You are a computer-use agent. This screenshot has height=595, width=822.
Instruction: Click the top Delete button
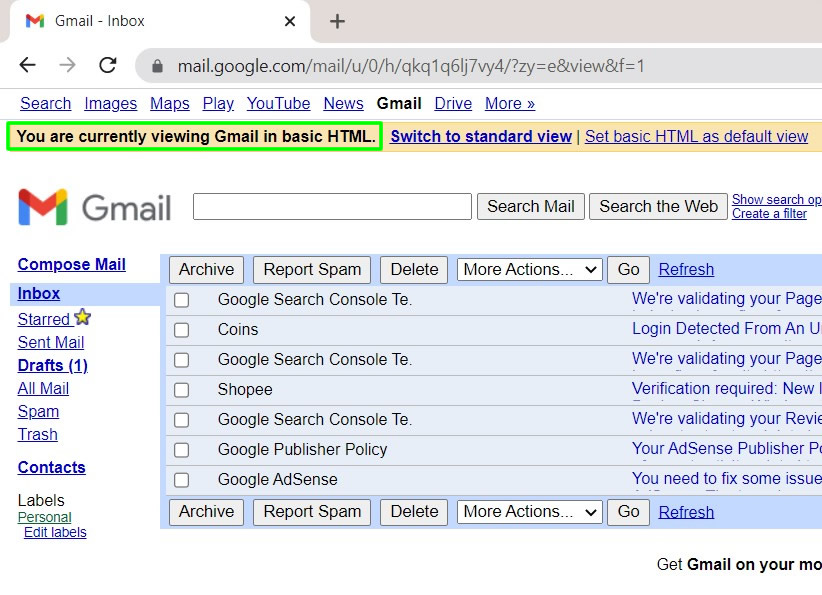click(x=414, y=269)
